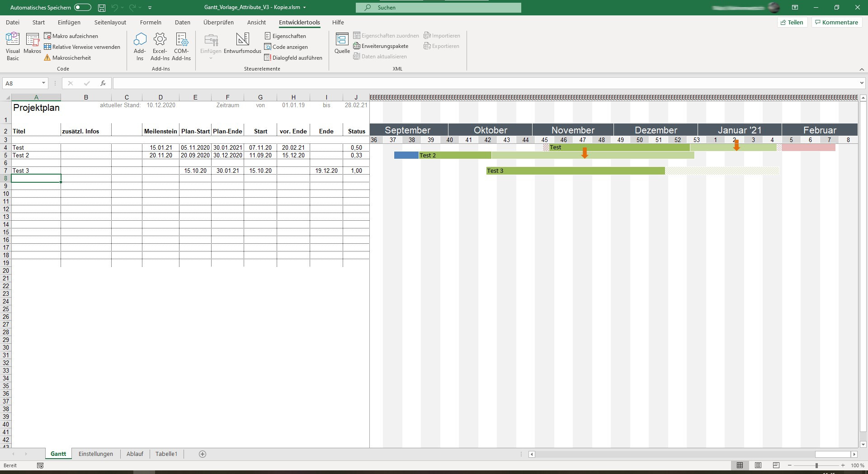Open the Excel-Add-Ins dialog

coord(160,45)
